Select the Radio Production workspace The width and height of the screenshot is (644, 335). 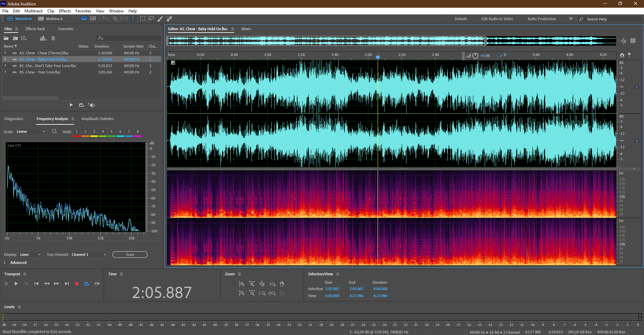542,19
